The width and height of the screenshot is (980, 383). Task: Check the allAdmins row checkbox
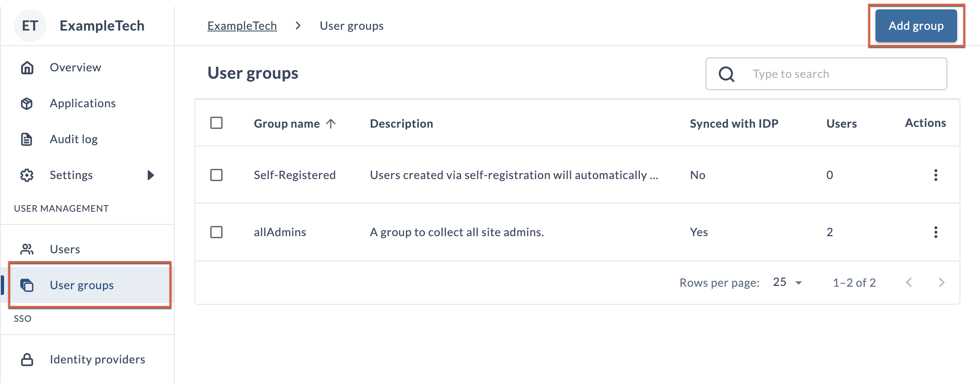(216, 232)
